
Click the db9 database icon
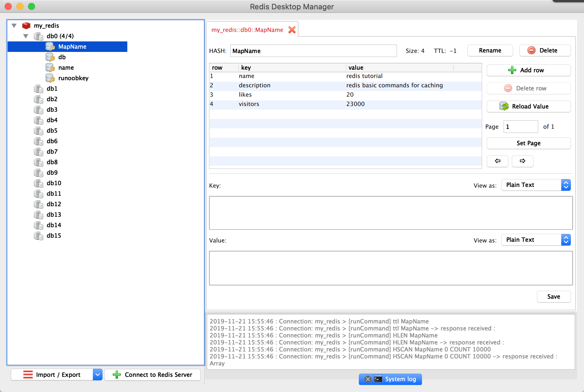pyautogui.click(x=39, y=173)
